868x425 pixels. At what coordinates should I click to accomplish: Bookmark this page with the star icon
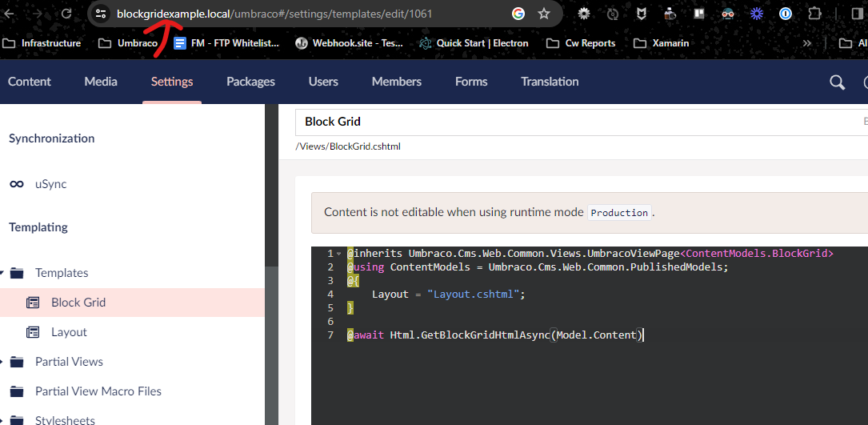pos(544,14)
